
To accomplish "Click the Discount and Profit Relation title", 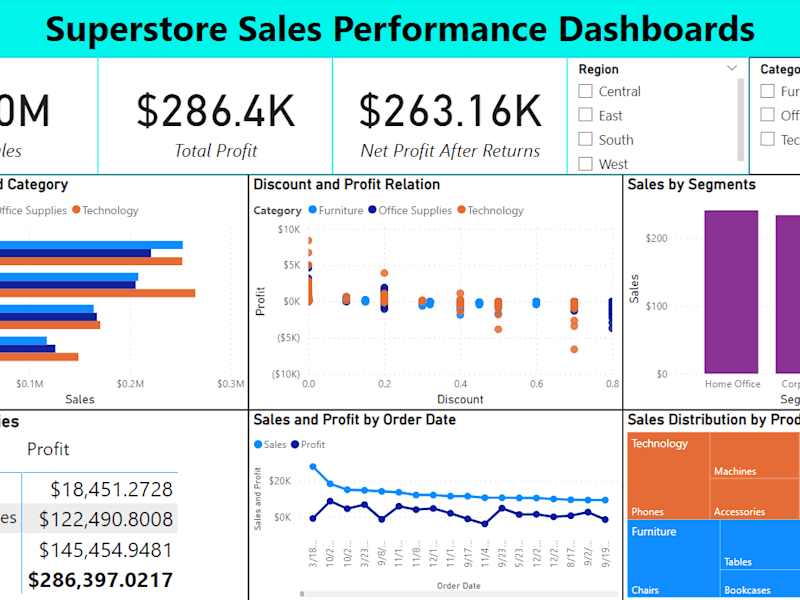I will click(x=346, y=184).
